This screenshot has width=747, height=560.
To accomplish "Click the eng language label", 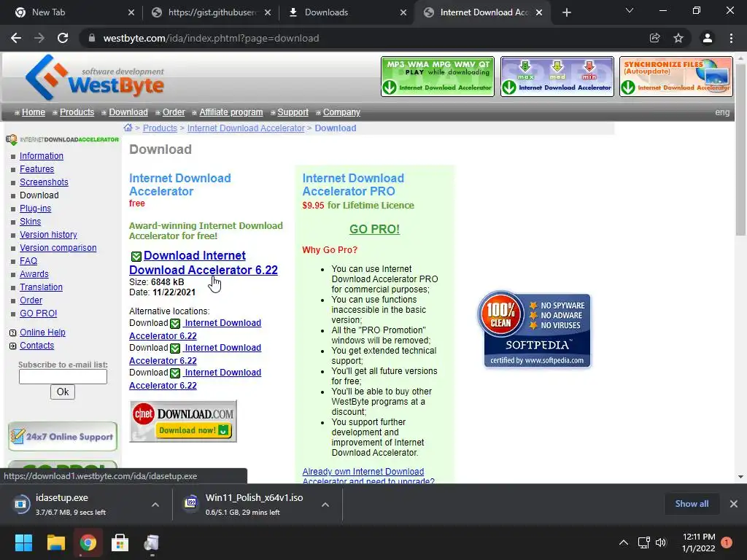I will pos(722,112).
